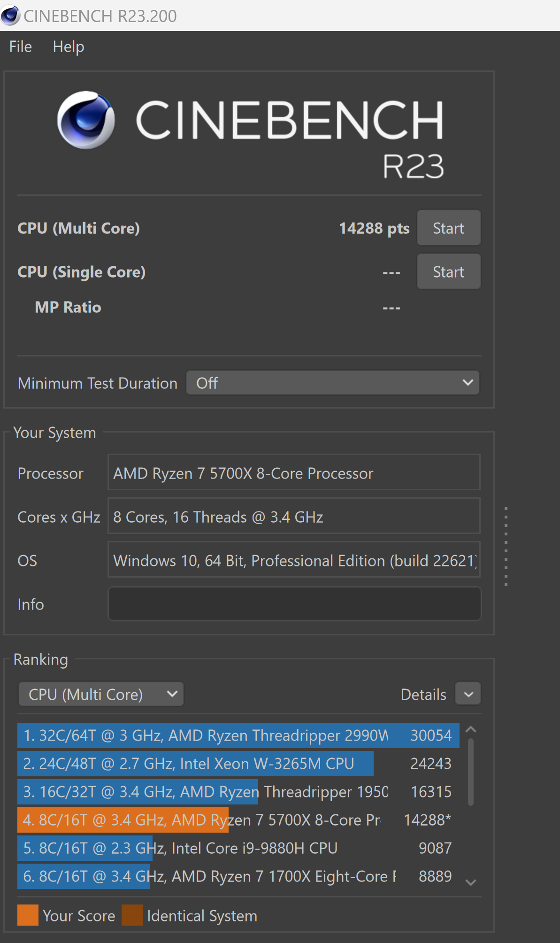The width and height of the screenshot is (560, 943).
Task: Click the Info input field
Action: coord(295,604)
